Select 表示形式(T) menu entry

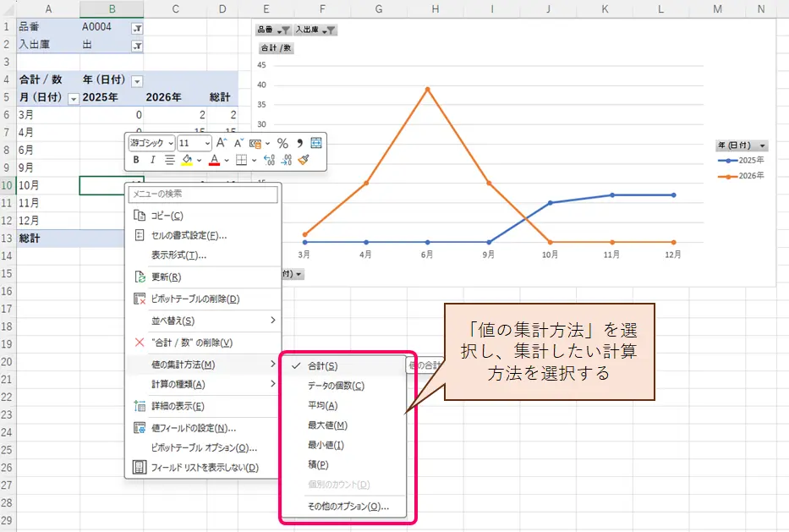point(203,255)
